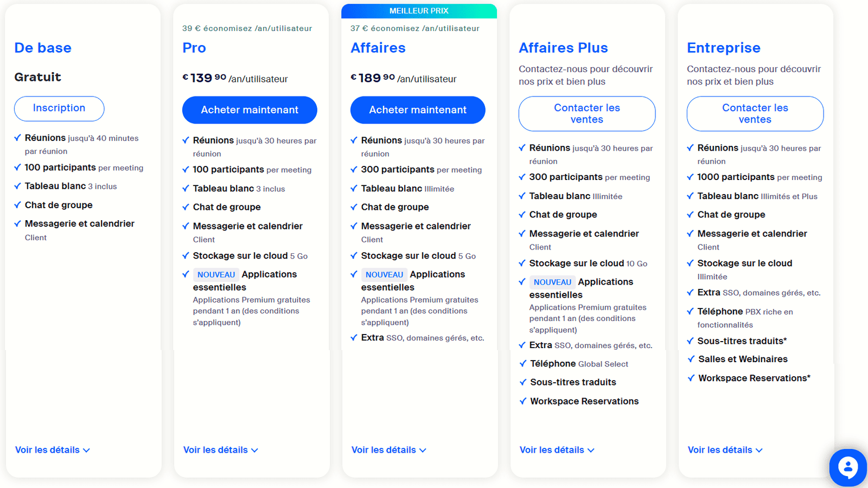Expand Voir les détails for Affaires Plus
This screenshot has height=488, width=868.
[x=557, y=450]
